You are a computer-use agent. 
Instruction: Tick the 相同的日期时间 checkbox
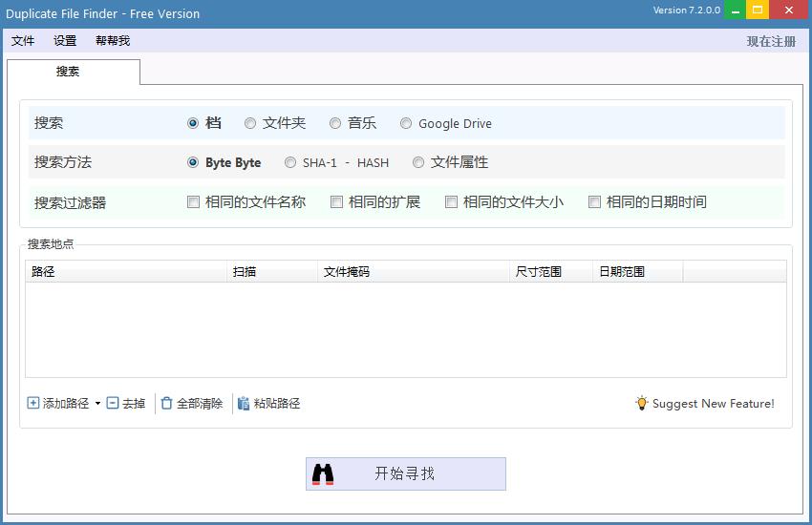[x=594, y=201]
